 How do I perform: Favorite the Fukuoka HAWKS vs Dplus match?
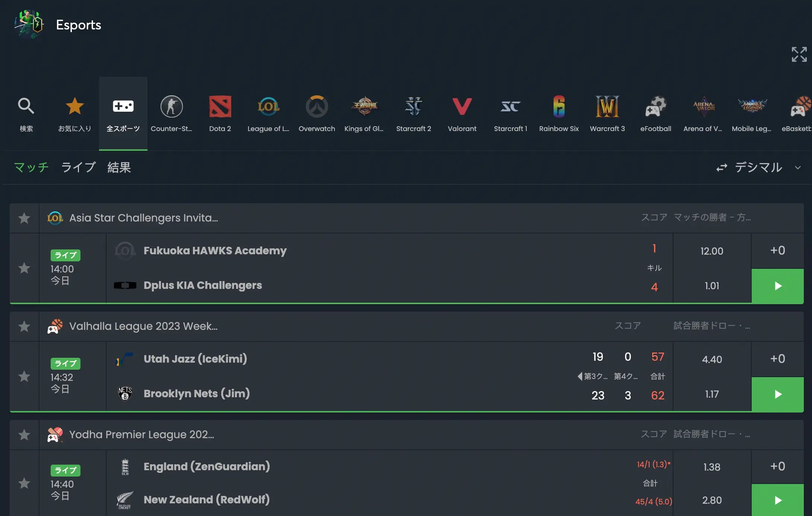tap(24, 268)
